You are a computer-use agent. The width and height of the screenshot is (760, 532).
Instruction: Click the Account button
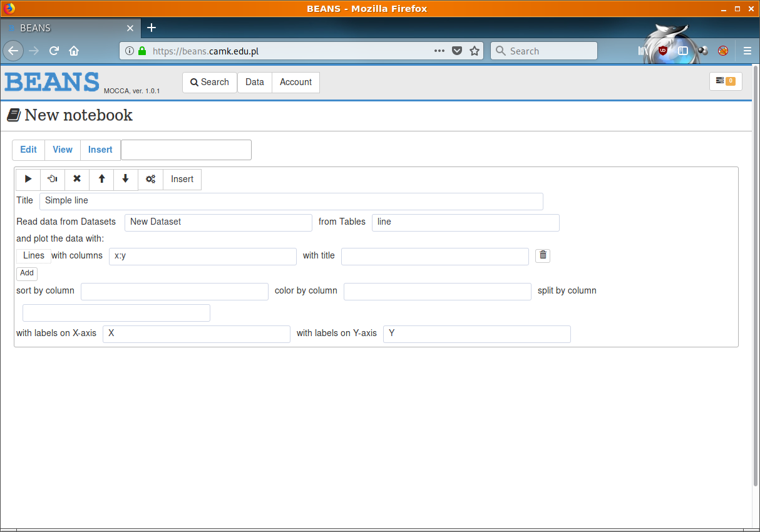coord(295,82)
